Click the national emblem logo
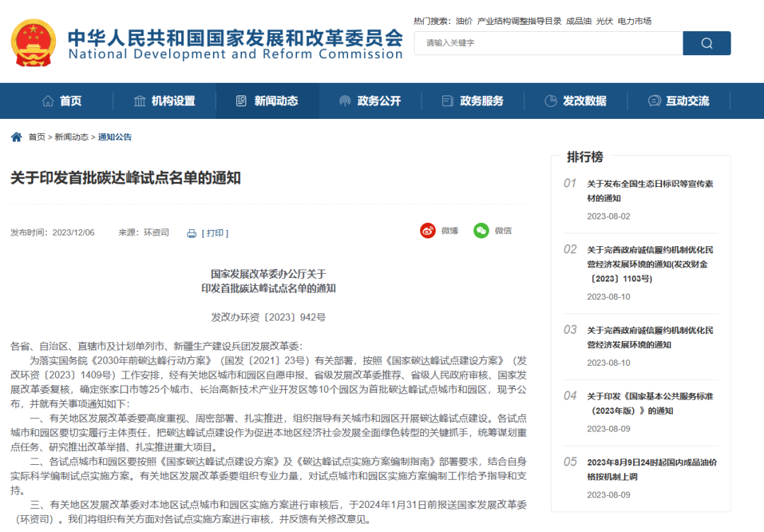 pos(33,42)
